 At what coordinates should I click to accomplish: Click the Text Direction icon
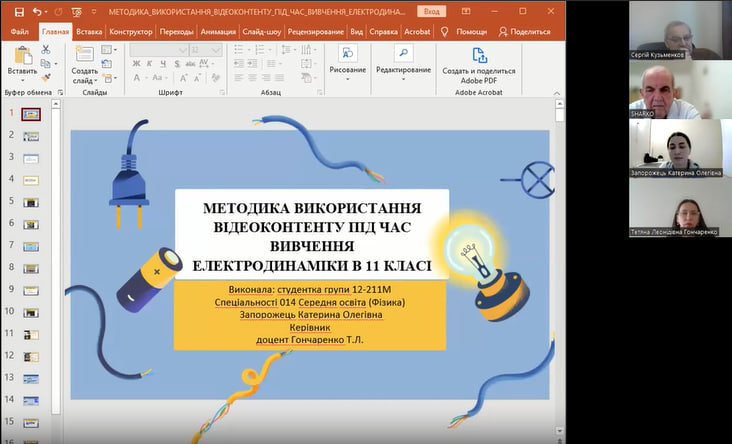pos(308,49)
